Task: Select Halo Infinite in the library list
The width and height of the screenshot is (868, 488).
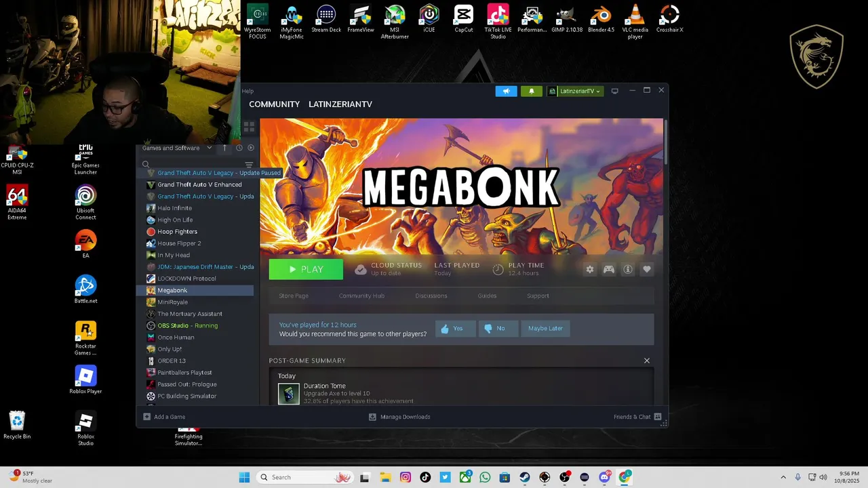Action: tap(195, 208)
